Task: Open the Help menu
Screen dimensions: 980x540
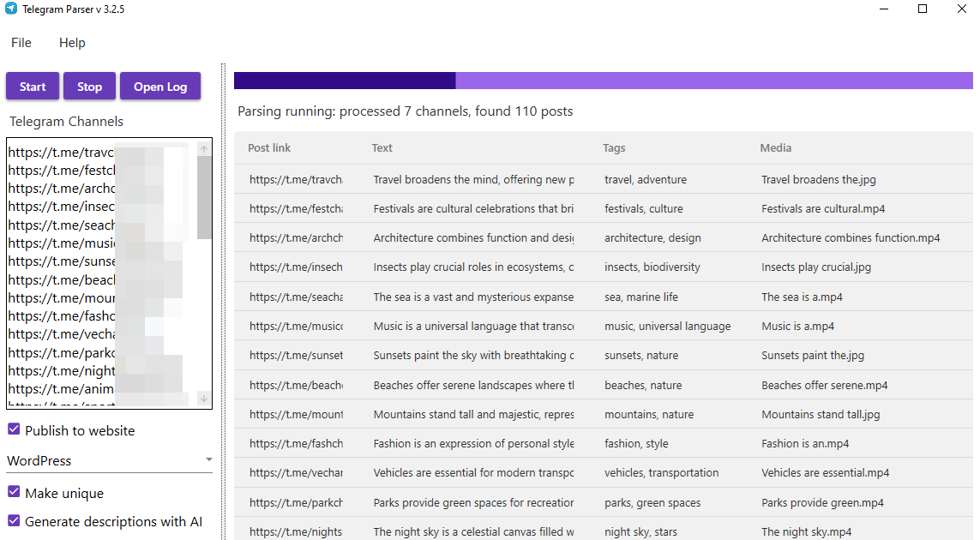Action: click(x=73, y=43)
